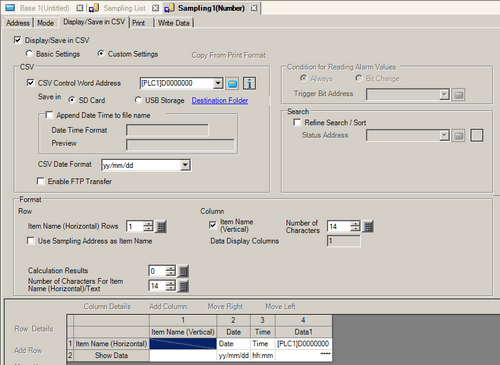Click the Date cell in row 1
The width and height of the screenshot is (500, 365).
(x=233, y=343)
